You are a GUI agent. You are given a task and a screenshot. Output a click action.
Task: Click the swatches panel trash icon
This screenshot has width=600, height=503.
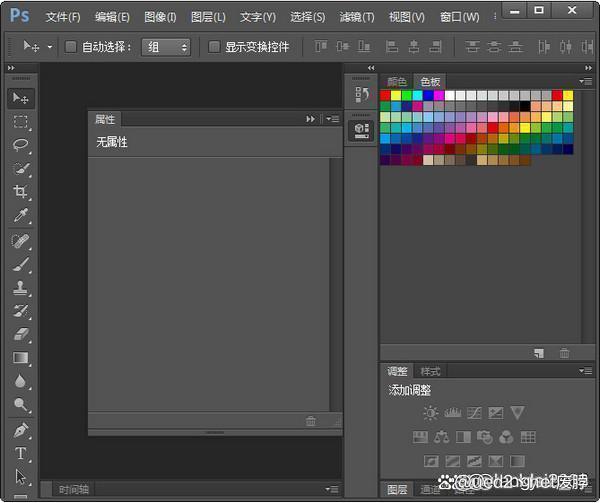tap(564, 352)
